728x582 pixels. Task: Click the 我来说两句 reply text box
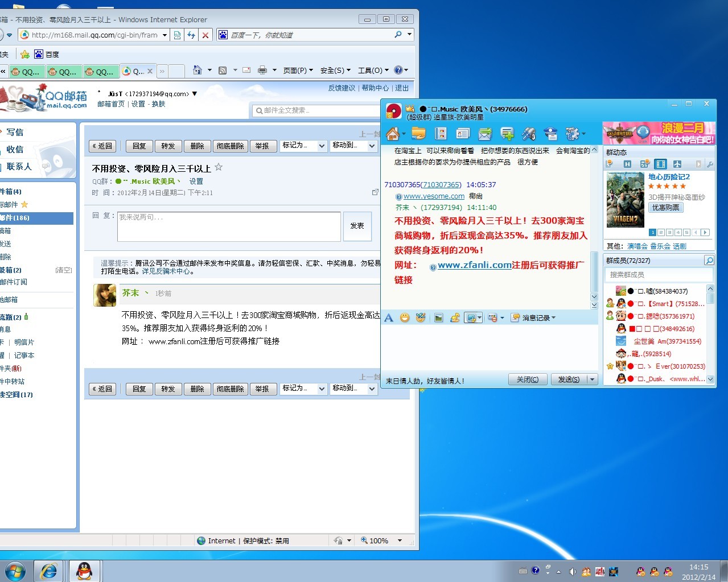pyautogui.click(x=229, y=226)
